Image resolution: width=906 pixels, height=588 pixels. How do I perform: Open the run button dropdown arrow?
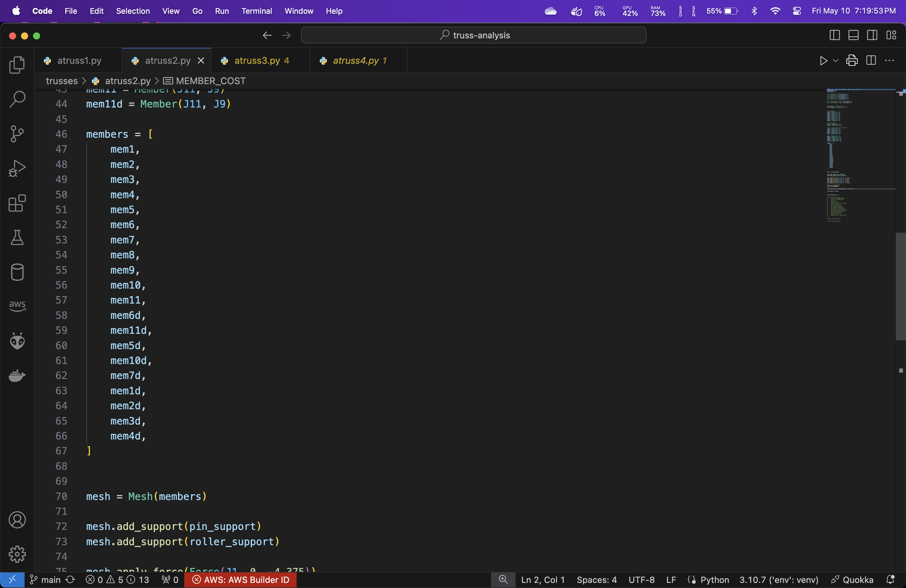tap(836, 61)
